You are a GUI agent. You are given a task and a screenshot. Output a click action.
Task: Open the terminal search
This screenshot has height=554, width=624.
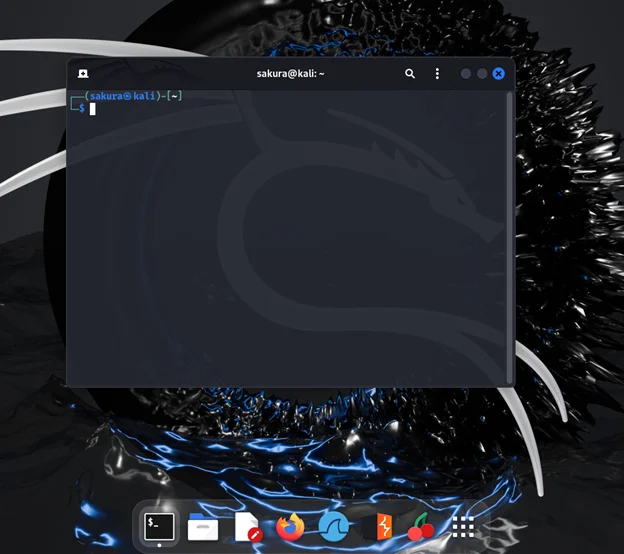[x=410, y=74]
